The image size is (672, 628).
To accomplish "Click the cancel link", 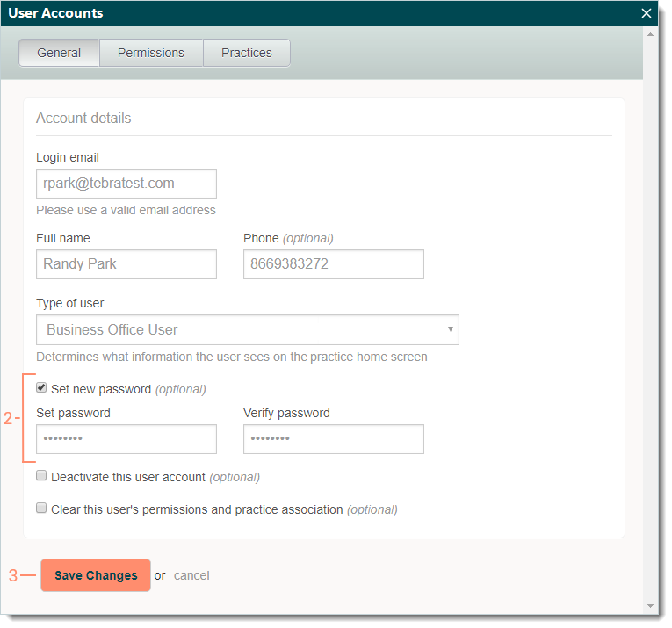I will [x=191, y=575].
